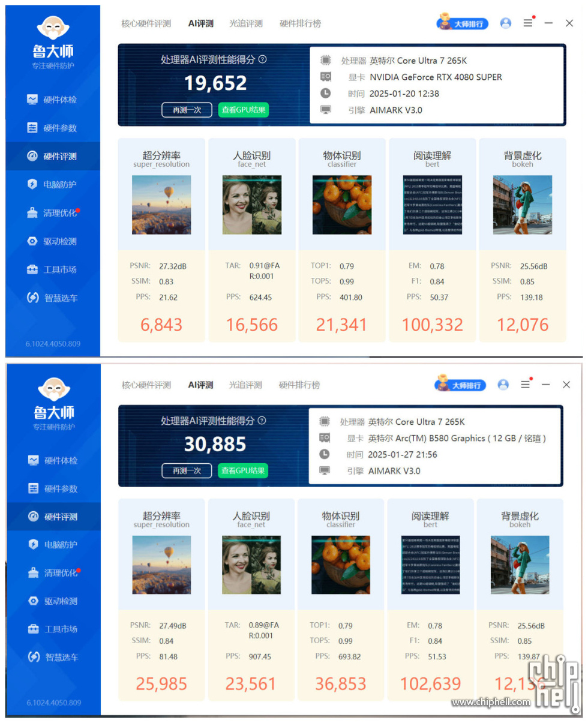This screenshot has height=723, width=588.
Task: Open 清理优化 in the bottom window sidebar
Action: click(53, 572)
